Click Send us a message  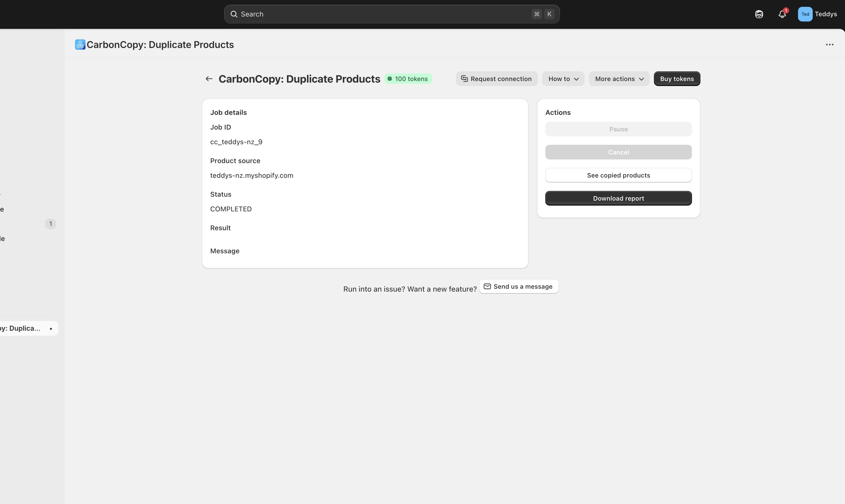pos(519,287)
